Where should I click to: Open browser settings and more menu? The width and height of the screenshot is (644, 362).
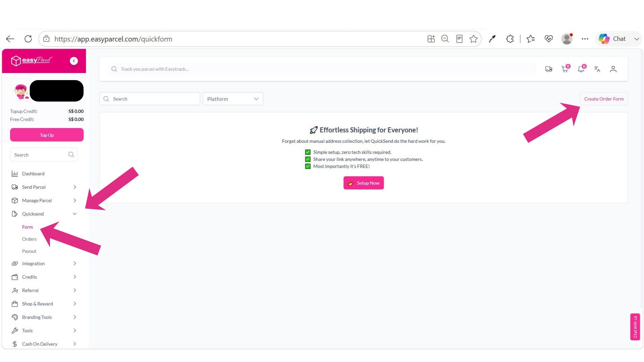[x=585, y=39]
